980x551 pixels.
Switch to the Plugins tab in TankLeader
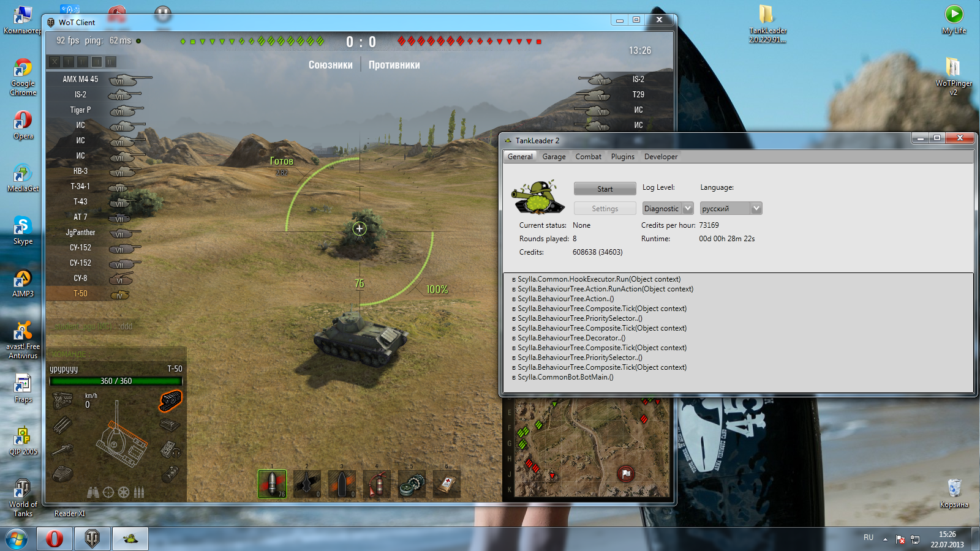point(622,157)
